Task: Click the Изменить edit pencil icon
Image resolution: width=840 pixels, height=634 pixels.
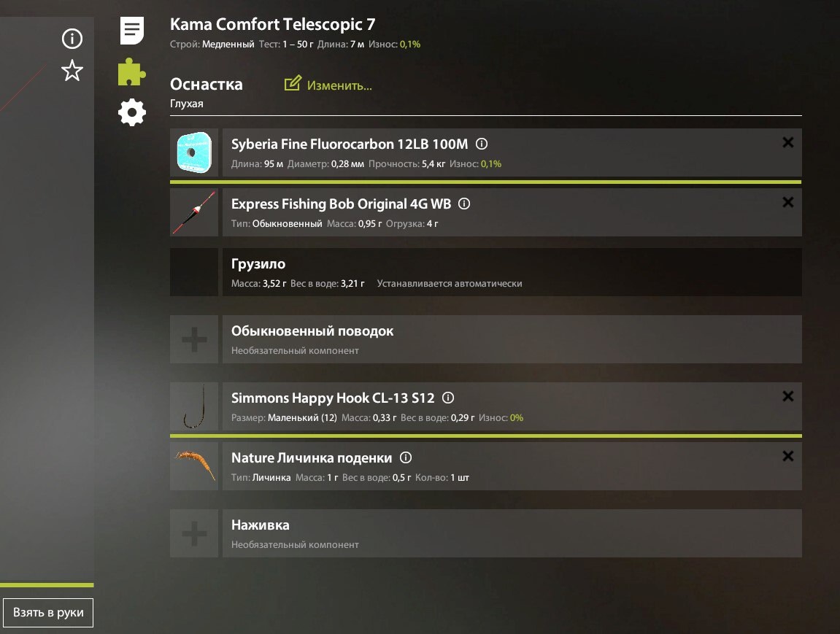Action: [293, 83]
